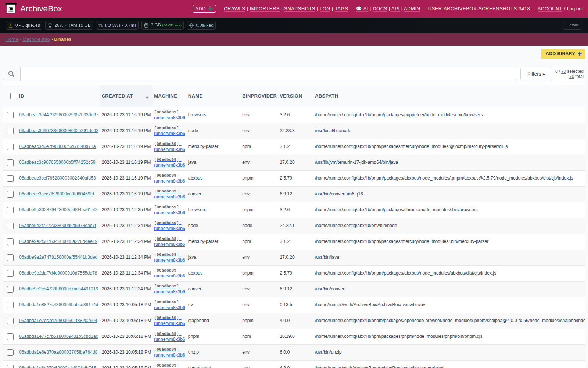Click the I/O throughput status indicator
Screen dimensions: 588x368
coord(117,25)
